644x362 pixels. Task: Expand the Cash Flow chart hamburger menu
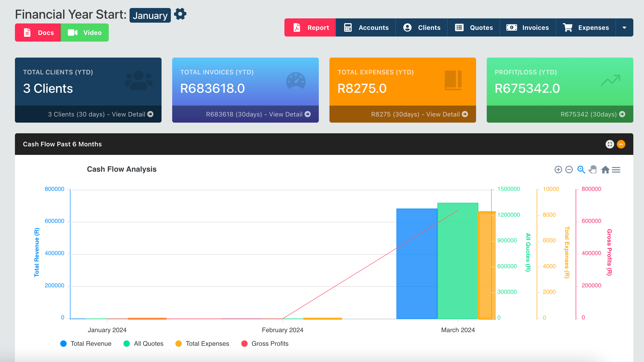pyautogui.click(x=617, y=170)
